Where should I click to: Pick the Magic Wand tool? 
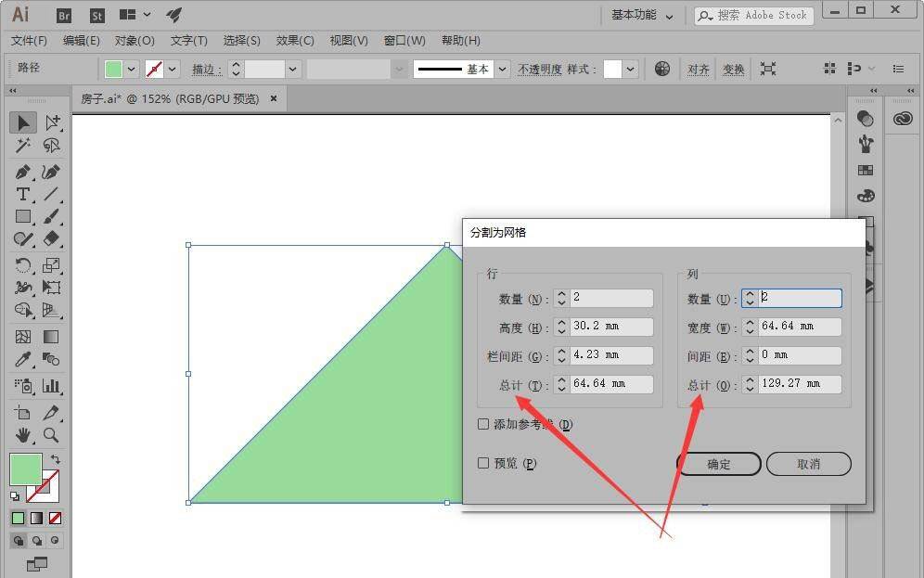tap(23, 146)
